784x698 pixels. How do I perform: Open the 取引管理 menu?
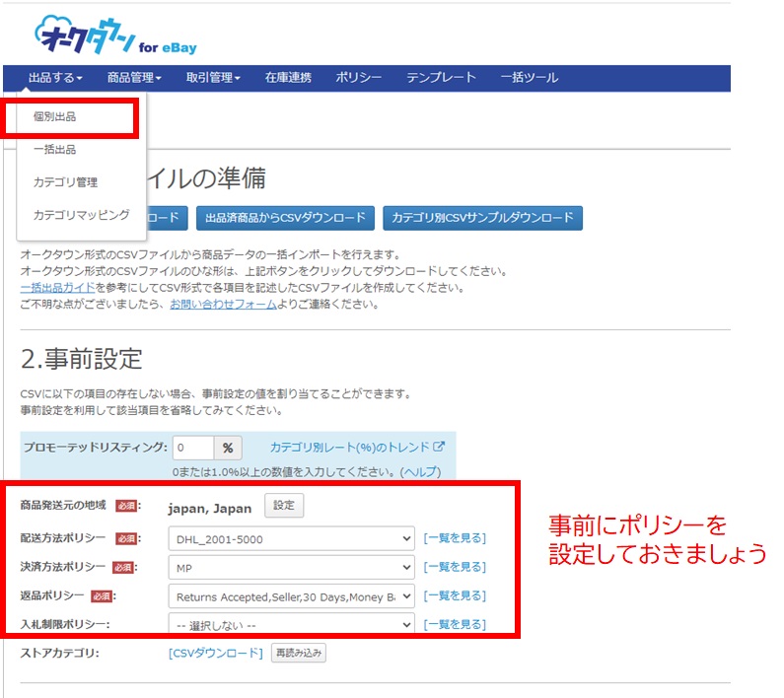[213, 78]
